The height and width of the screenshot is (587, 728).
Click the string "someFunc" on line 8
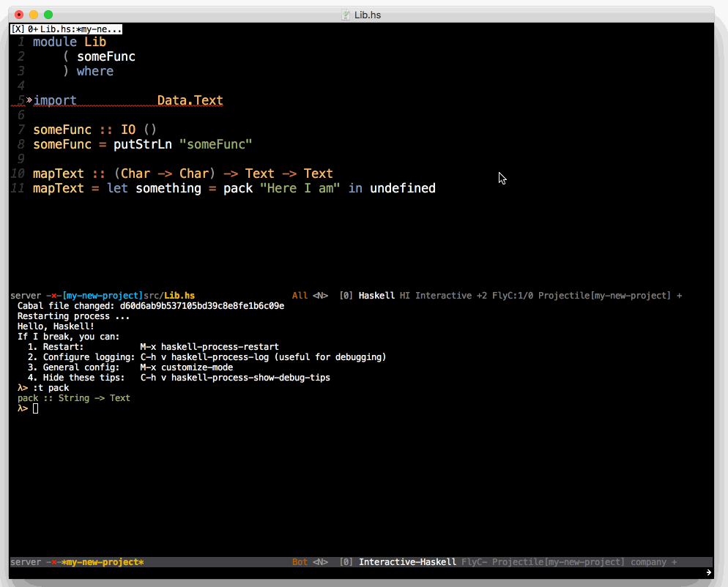[x=215, y=144]
